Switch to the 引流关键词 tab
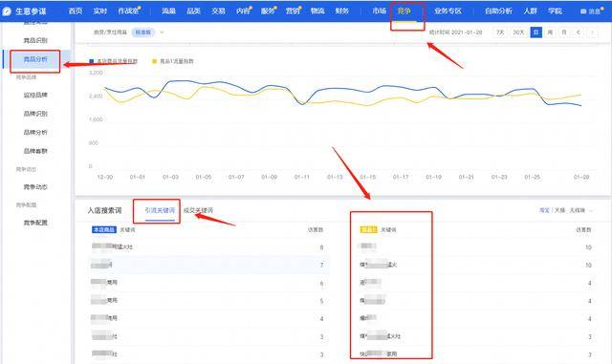The width and height of the screenshot is (612, 364). 160,210
